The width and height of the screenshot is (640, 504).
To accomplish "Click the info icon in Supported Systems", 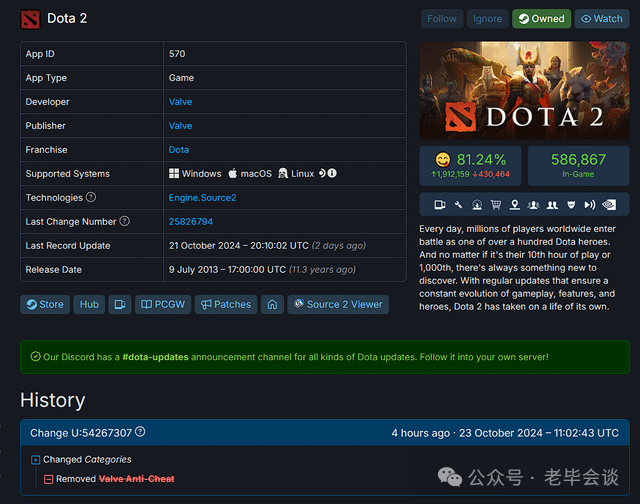I will pyautogui.click(x=332, y=173).
